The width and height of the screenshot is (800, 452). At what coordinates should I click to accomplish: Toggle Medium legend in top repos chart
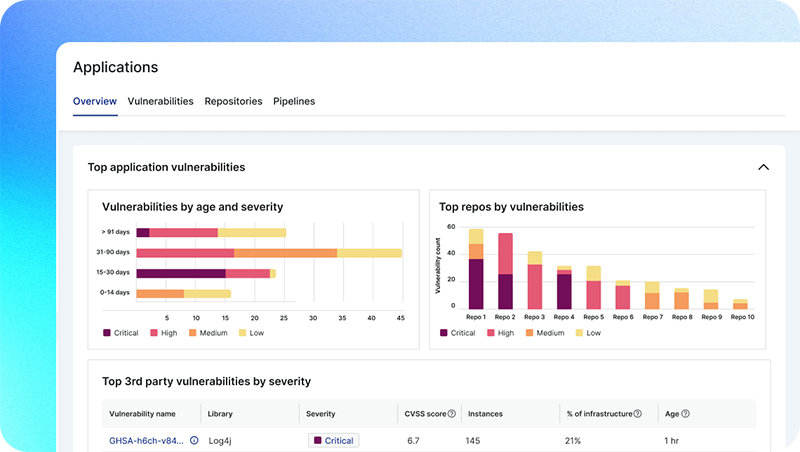click(544, 333)
